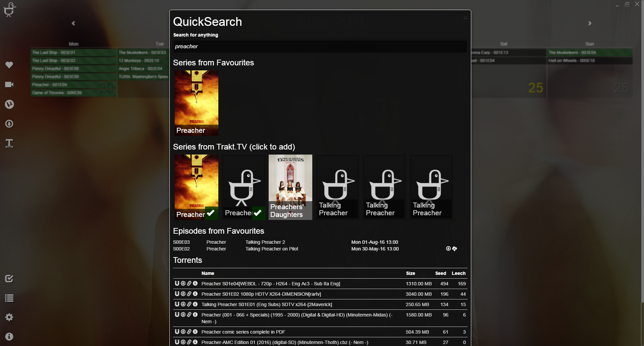The width and height of the screenshot is (644, 346).
Task: Click magnet link icon for Preacher (001 - 066)
Action: coord(189,314)
